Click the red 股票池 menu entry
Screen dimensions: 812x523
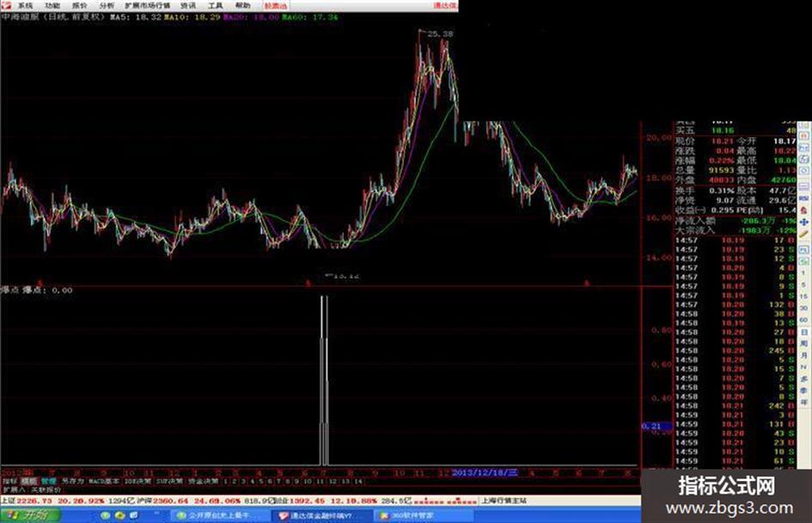tap(276, 6)
